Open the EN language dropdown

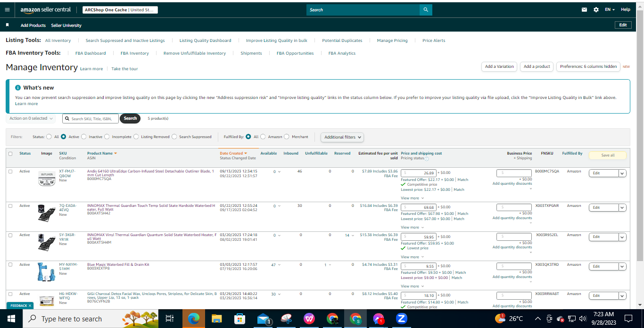610,9
